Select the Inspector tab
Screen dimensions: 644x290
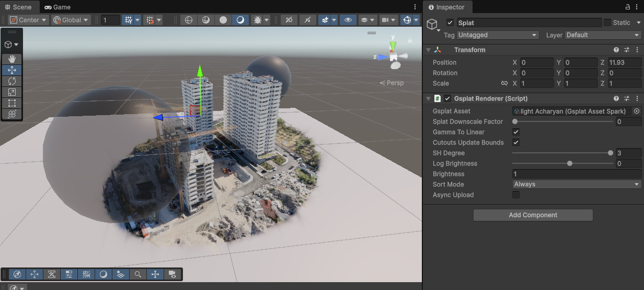(x=446, y=7)
